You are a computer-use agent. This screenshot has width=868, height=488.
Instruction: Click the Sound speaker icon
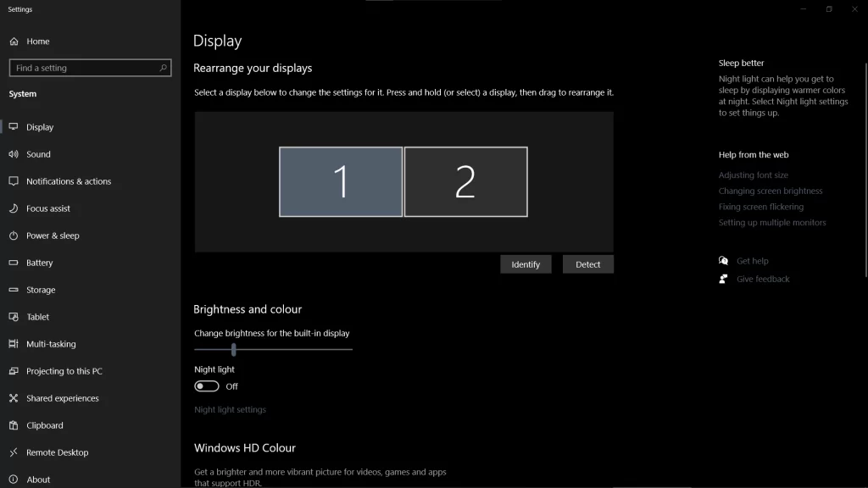[x=14, y=154]
